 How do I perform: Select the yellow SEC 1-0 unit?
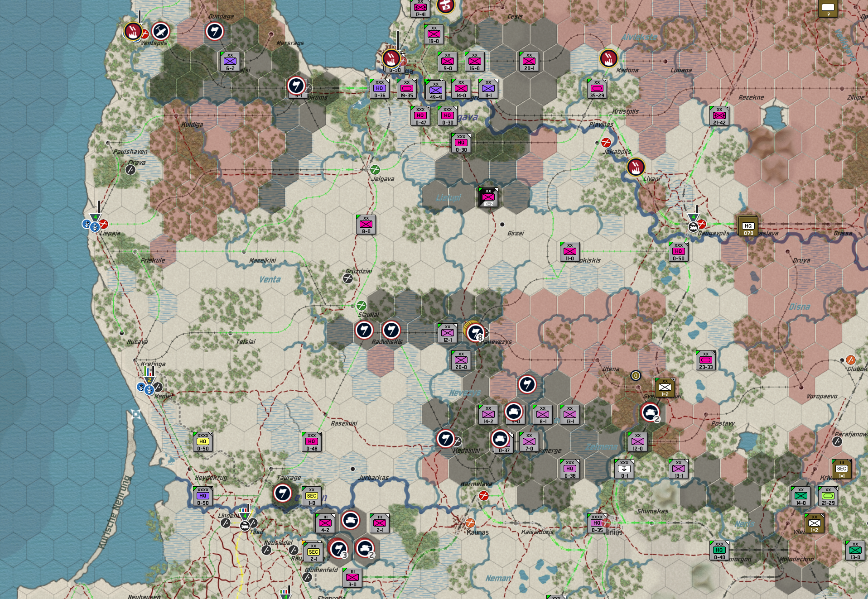pos(312,496)
